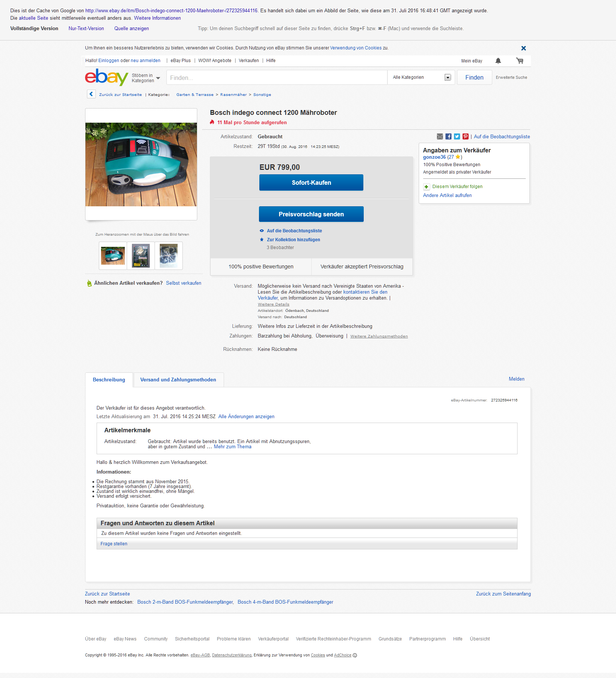Share listing via email icon
This screenshot has height=678, width=616.
coord(440,136)
